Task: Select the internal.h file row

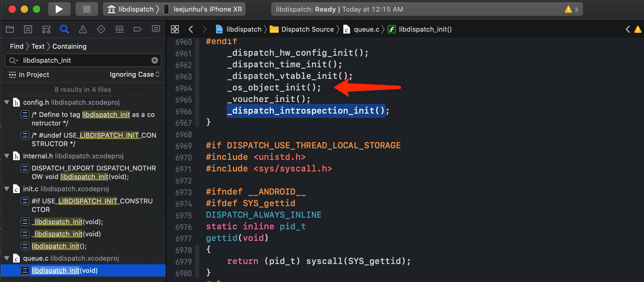Action: pyautogui.click(x=83, y=156)
